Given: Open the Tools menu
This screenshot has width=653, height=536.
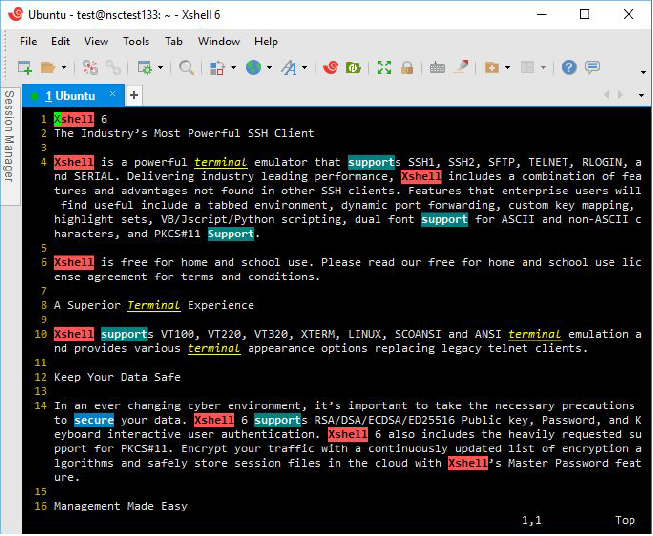Looking at the screenshot, I should coord(136,41).
